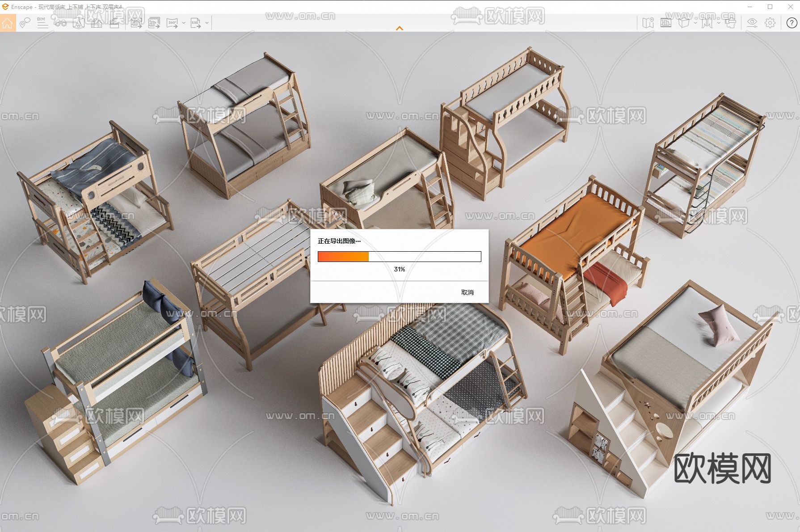Open the BIM info panel
The width and height of the screenshot is (800, 532).
(42, 23)
